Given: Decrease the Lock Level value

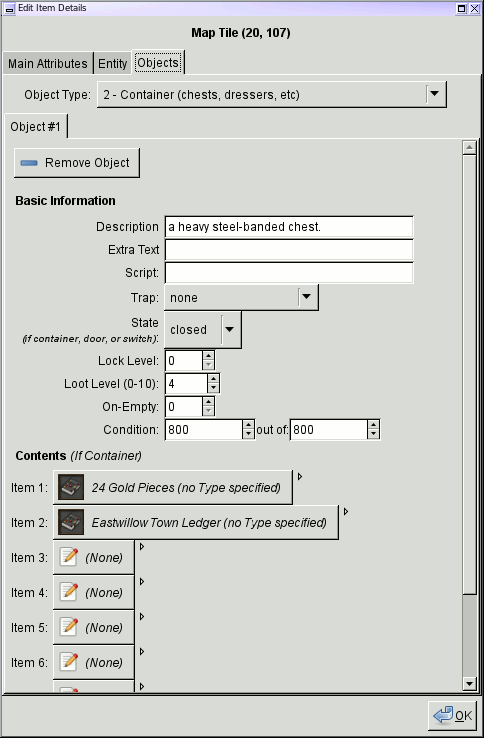Looking at the screenshot, I should (x=208, y=365).
